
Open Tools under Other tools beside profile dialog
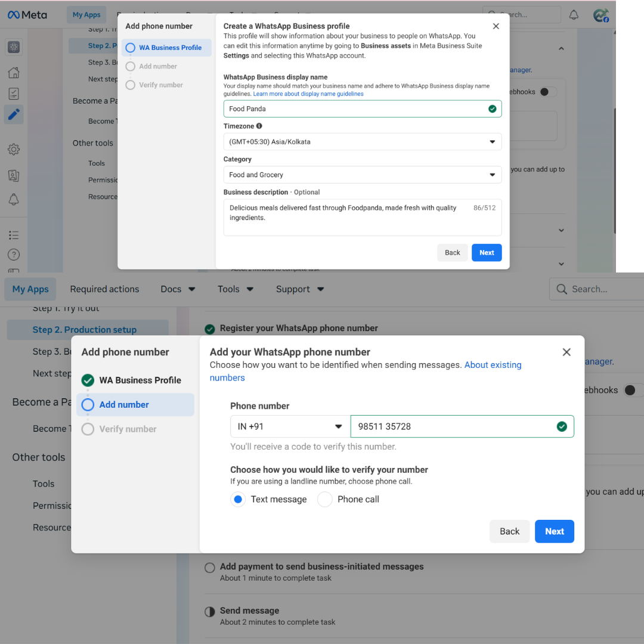[97, 163]
